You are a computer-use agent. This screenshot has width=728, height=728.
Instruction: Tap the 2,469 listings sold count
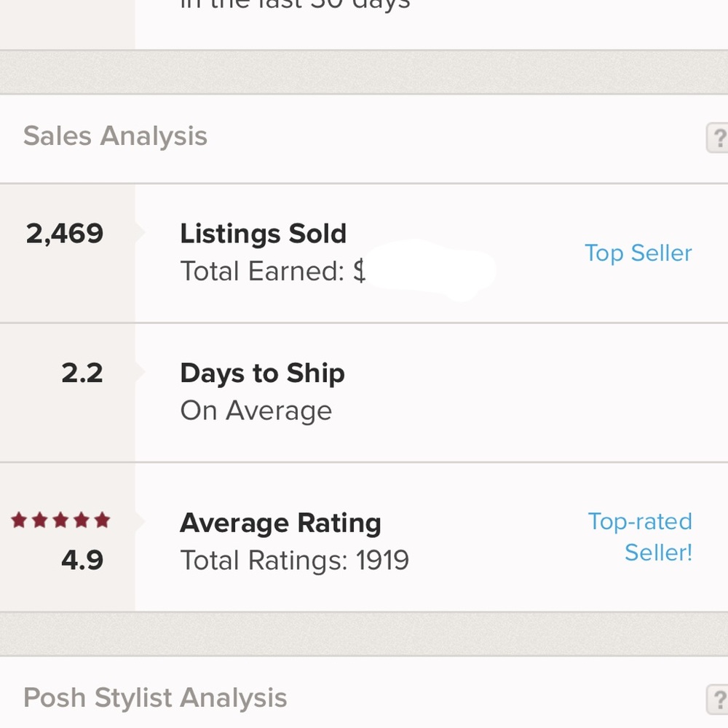click(65, 234)
